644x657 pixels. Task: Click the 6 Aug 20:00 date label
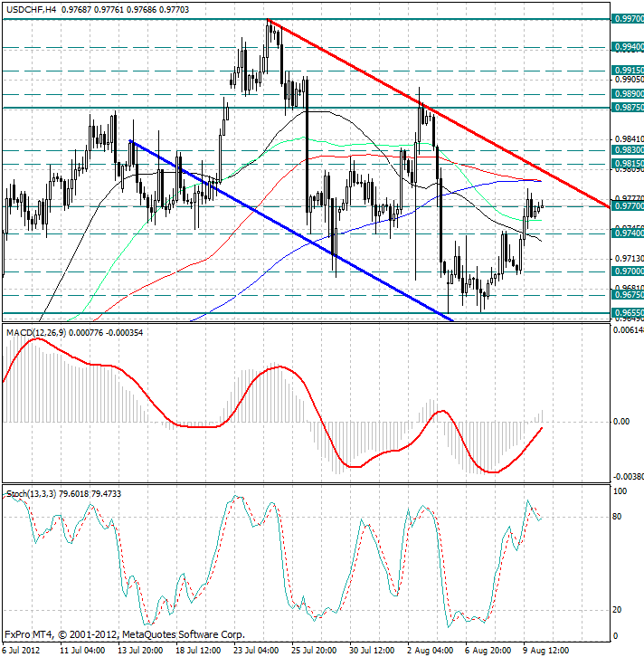[488, 651]
